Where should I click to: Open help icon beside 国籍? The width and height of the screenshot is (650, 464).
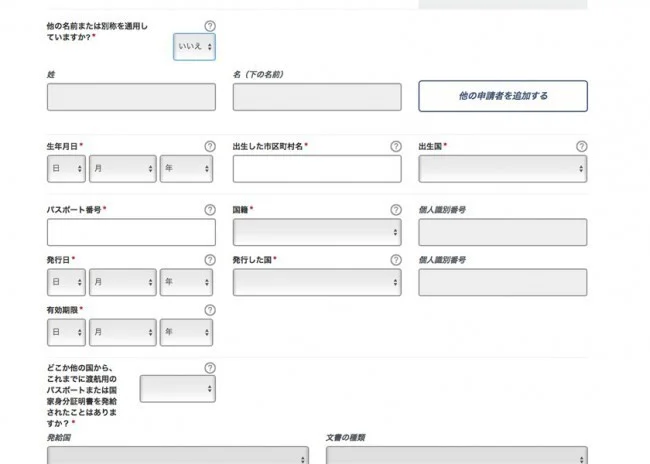pyautogui.click(x=396, y=210)
